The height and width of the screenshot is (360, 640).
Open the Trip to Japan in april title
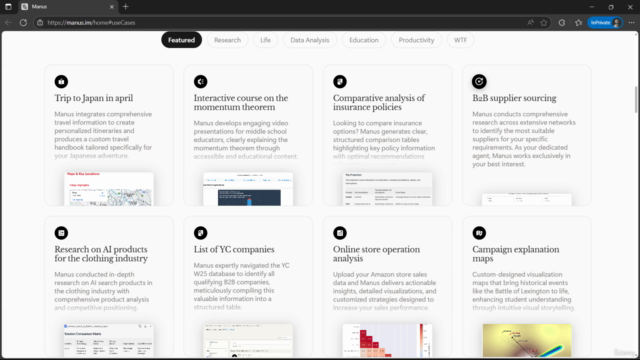94,98
